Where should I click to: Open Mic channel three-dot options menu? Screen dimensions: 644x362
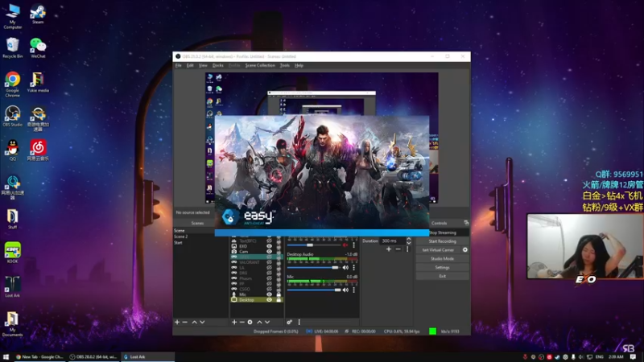click(x=353, y=290)
